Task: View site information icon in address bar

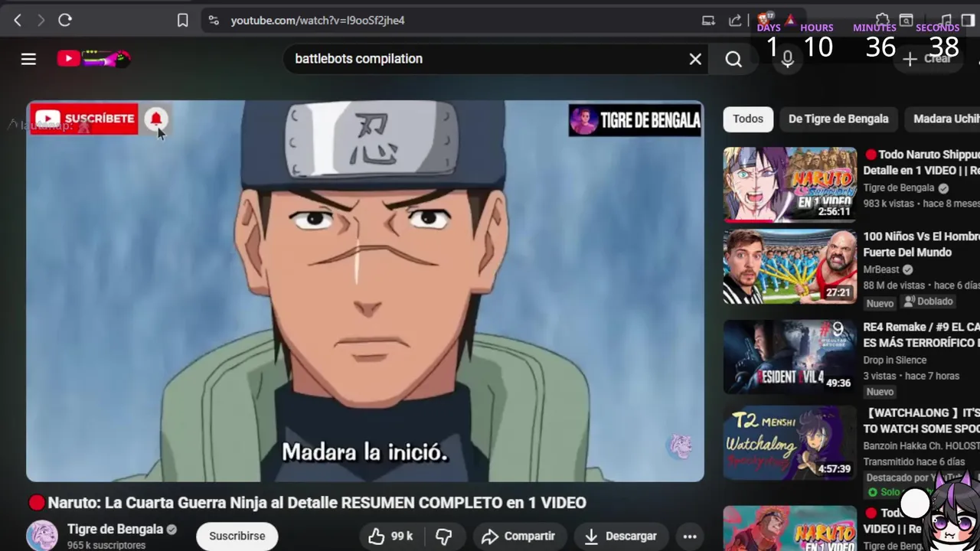Action: pyautogui.click(x=214, y=21)
